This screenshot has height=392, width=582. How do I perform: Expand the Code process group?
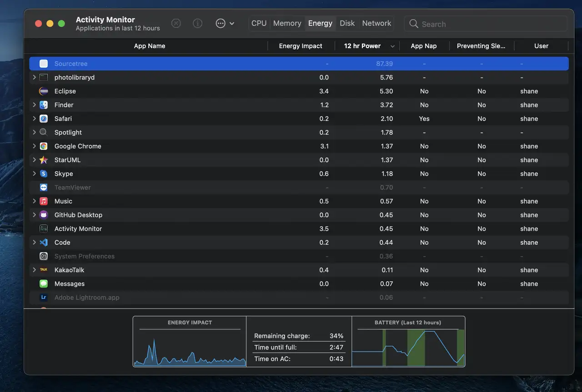point(34,243)
